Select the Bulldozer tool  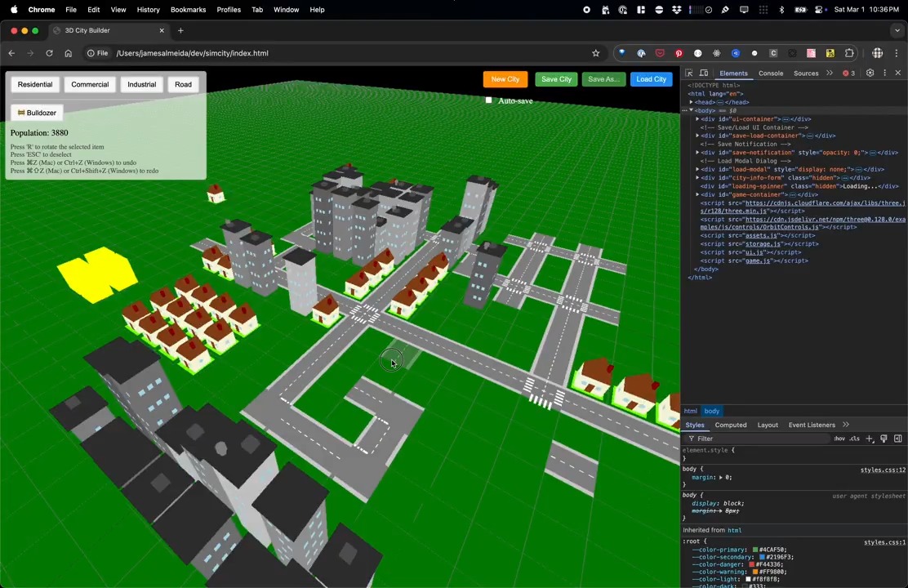(37, 113)
